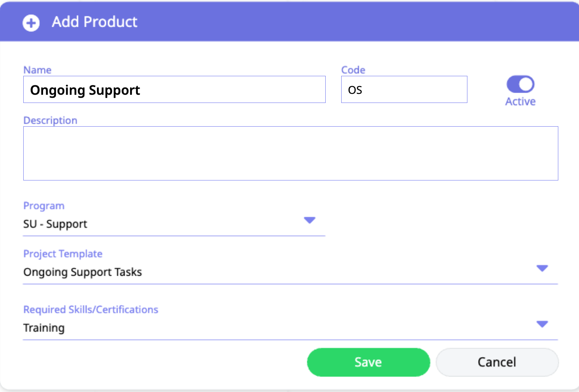
Task: Open the Program dropdown arrow
Action: 310,220
